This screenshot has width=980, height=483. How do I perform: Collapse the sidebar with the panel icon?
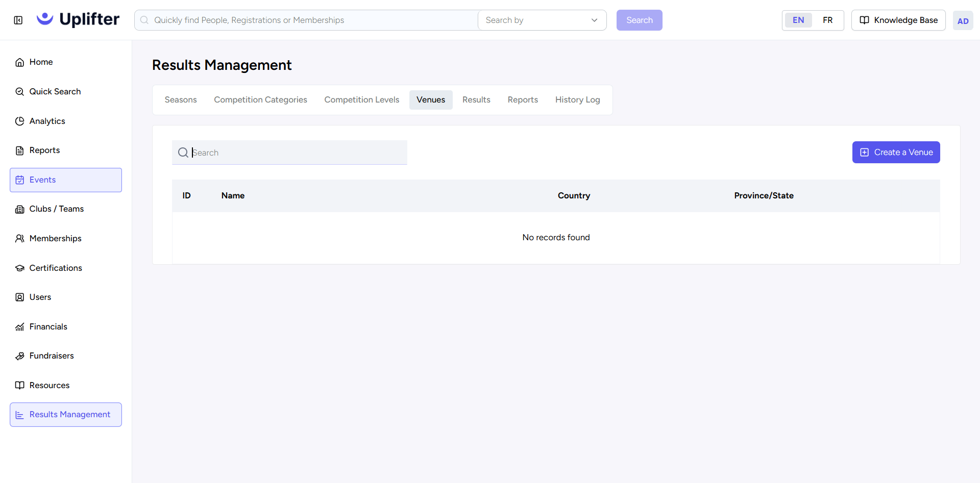point(18,20)
